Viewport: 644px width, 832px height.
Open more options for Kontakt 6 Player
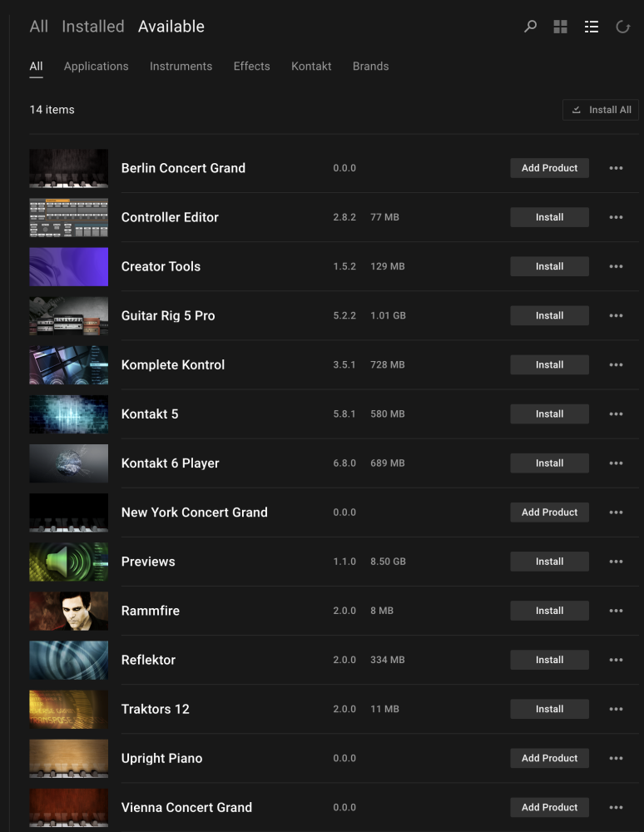click(x=616, y=463)
